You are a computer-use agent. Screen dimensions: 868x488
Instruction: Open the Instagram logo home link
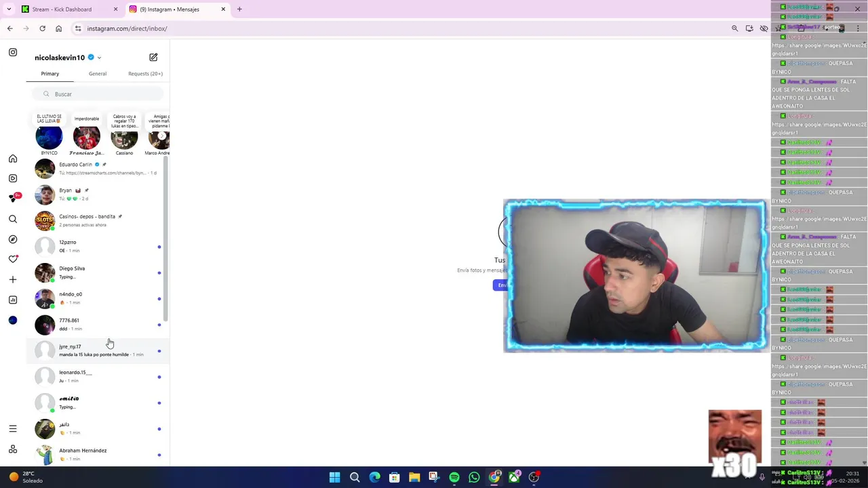[x=13, y=52]
